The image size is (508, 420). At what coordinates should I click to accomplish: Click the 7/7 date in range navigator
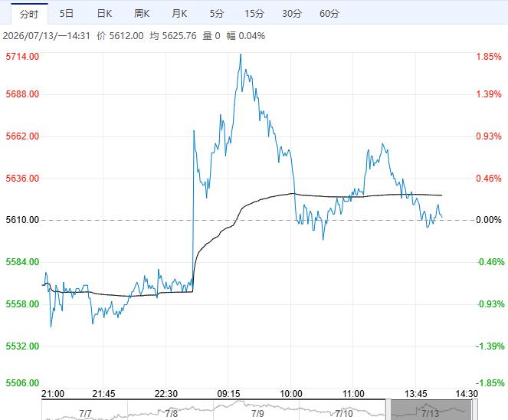86,414
